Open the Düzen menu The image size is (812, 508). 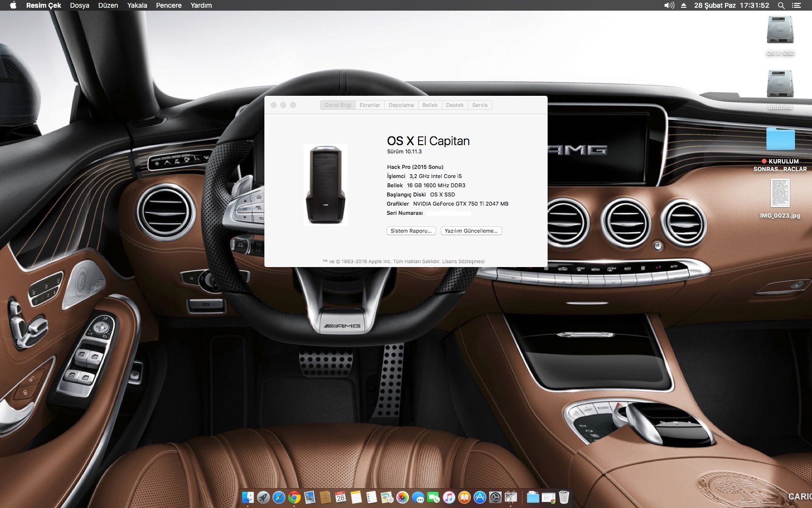[108, 5]
